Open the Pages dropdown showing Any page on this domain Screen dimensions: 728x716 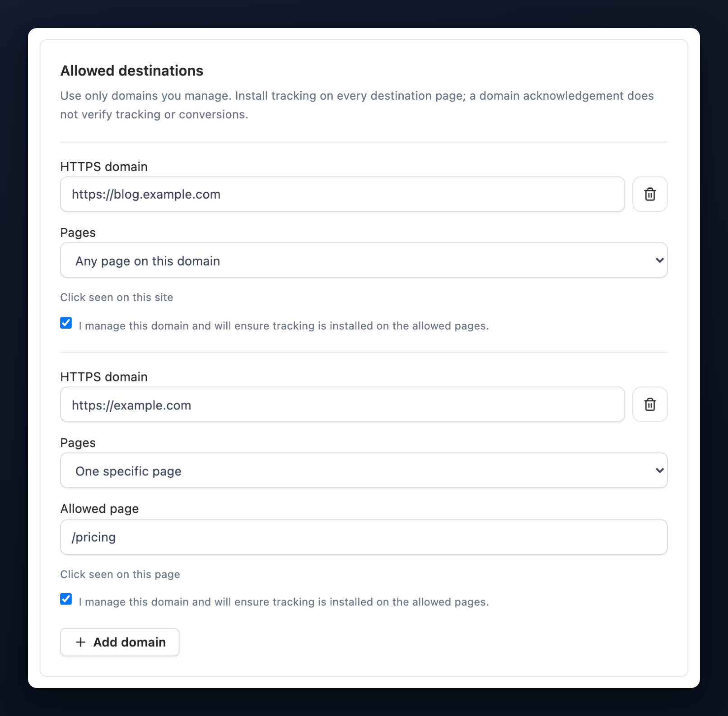(364, 260)
